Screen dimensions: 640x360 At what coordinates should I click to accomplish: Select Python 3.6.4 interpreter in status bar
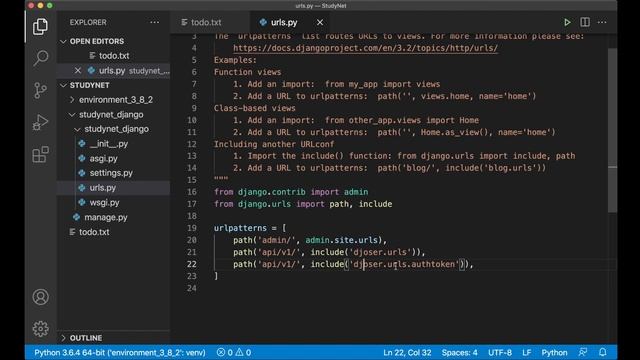point(120,352)
